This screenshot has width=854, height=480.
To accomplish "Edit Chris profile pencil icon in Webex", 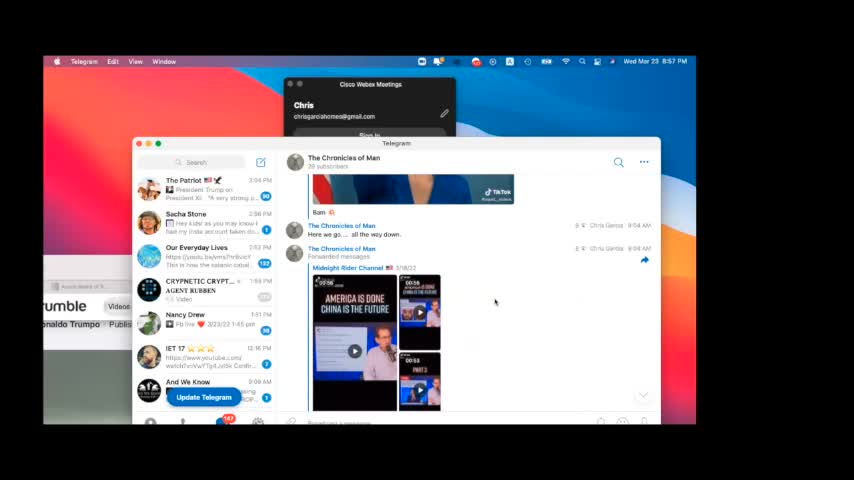I will 444,113.
